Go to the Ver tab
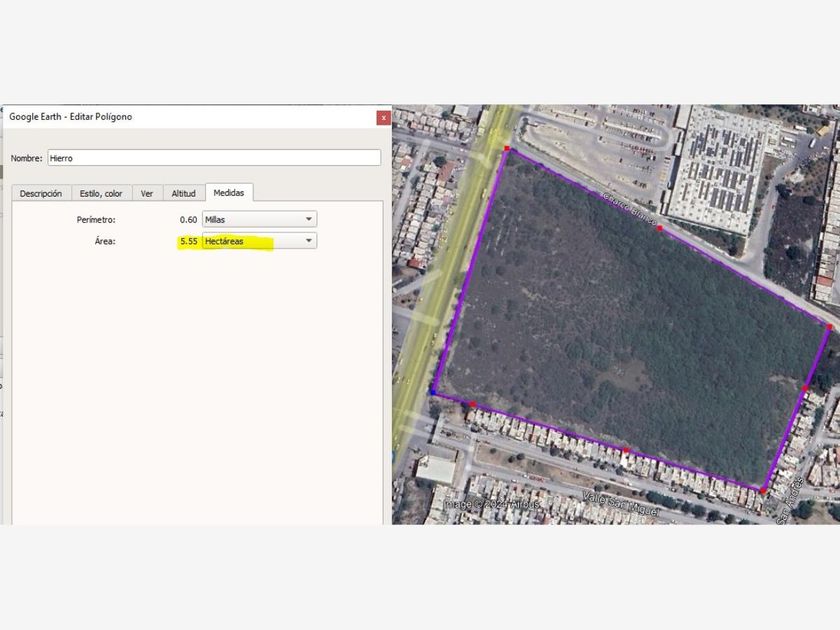 147,193
